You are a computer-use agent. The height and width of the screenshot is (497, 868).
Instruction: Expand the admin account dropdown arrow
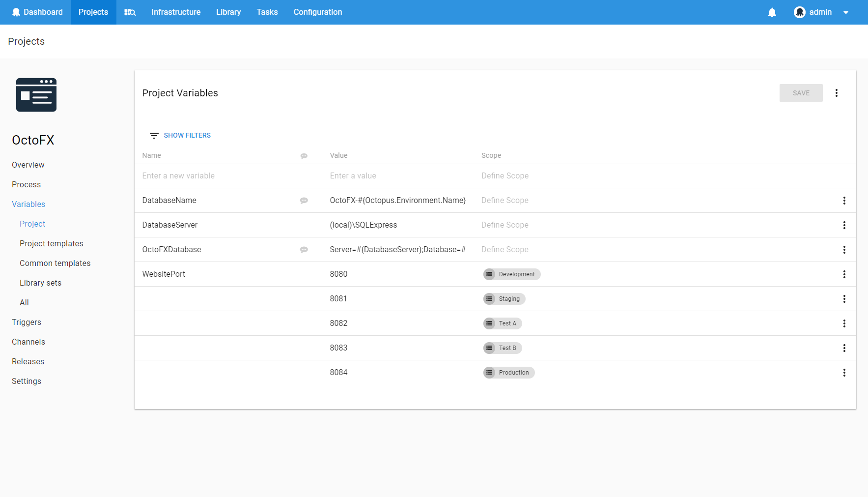point(846,12)
